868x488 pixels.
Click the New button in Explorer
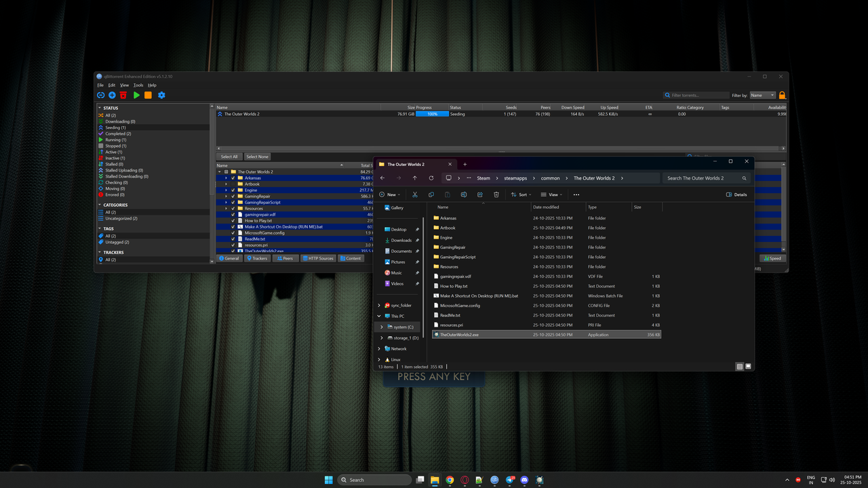[x=391, y=195]
